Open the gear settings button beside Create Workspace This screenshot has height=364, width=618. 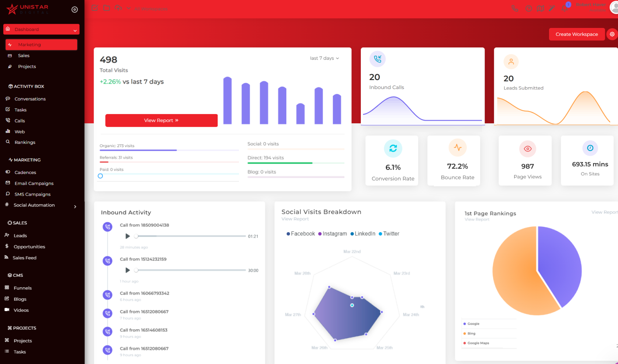tap(612, 34)
